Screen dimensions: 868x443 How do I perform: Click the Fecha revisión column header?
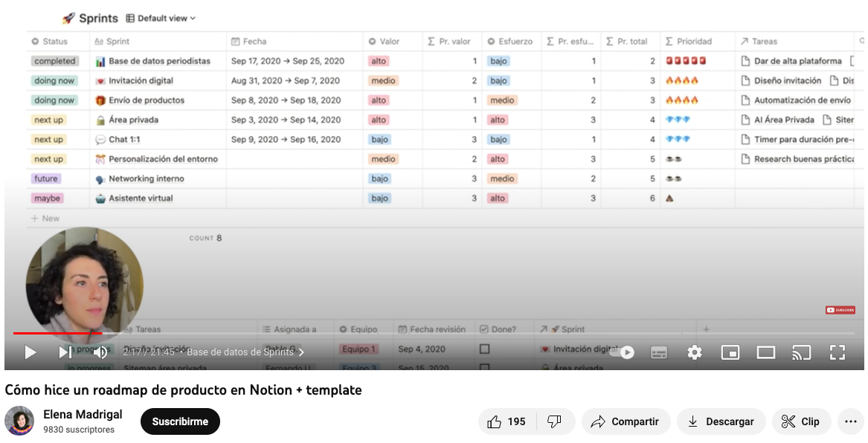point(433,329)
